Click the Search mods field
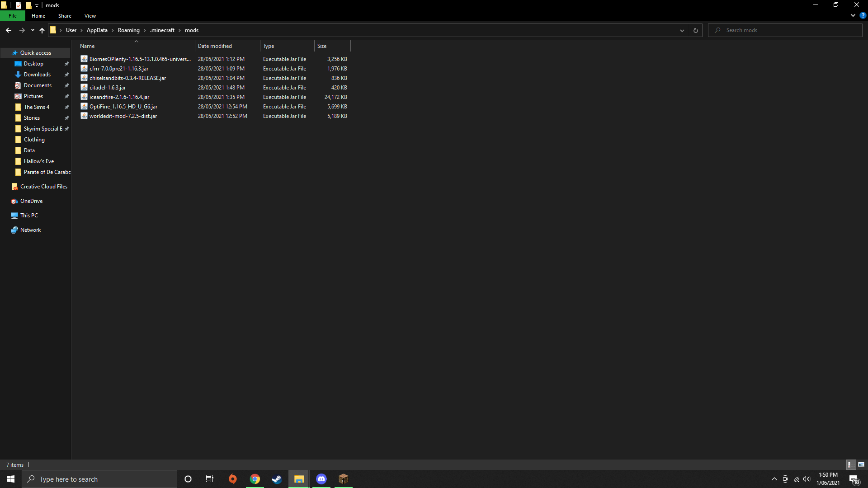 click(785, 30)
